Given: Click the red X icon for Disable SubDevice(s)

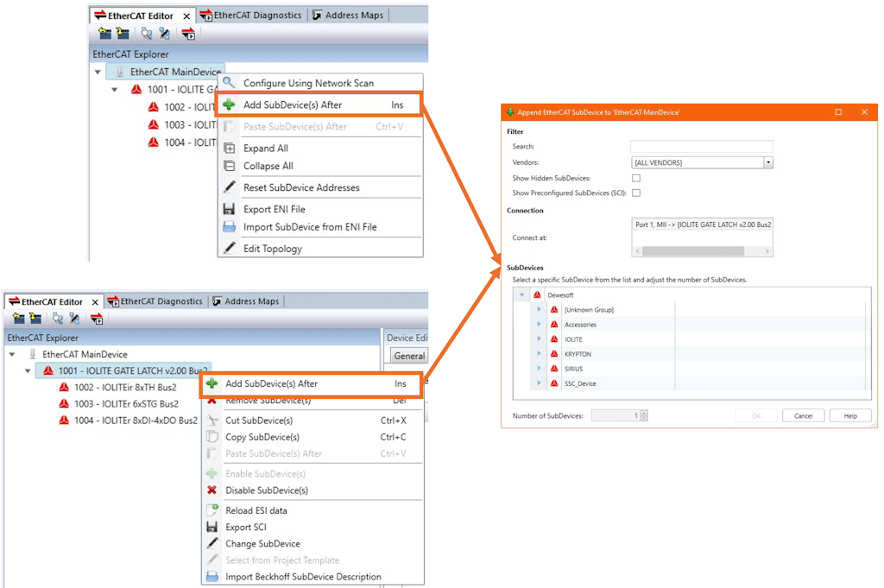Looking at the screenshot, I should click(x=212, y=490).
